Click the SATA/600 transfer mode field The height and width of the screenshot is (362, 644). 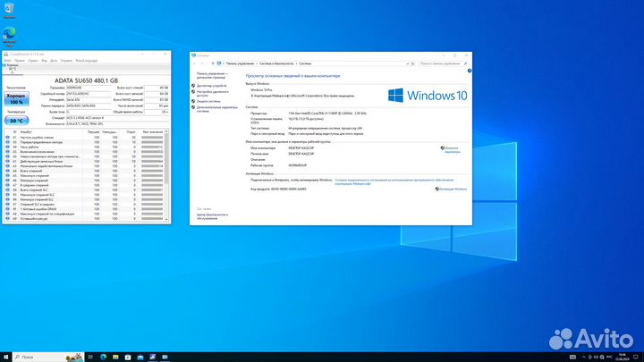pos(89,105)
